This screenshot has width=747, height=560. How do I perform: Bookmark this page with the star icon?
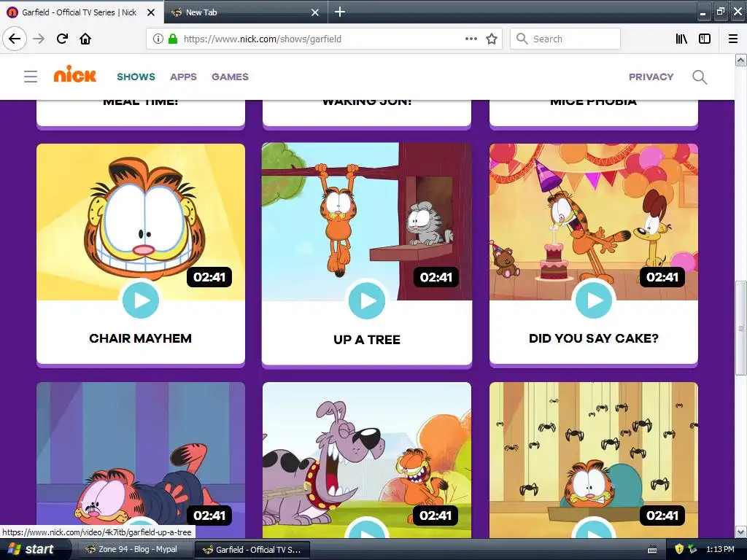[492, 39]
